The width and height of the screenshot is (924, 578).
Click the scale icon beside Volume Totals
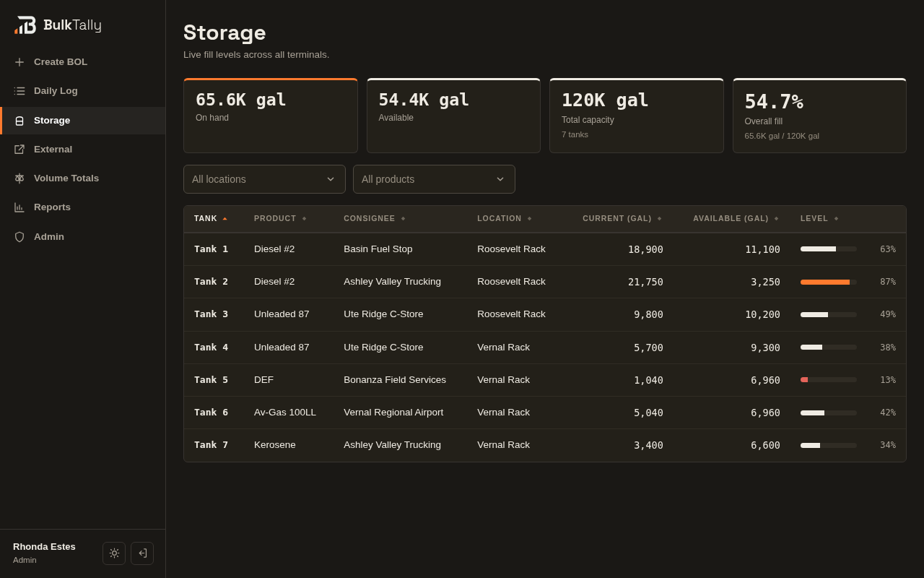(x=19, y=178)
